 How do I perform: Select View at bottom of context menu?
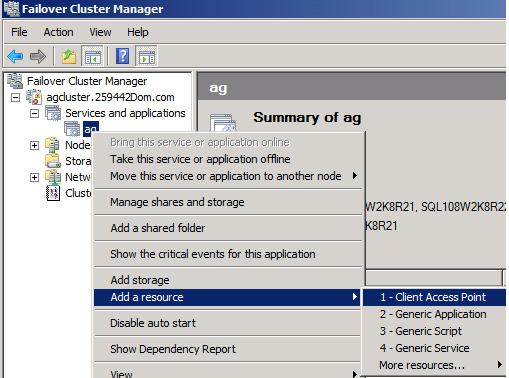click(x=228, y=373)
